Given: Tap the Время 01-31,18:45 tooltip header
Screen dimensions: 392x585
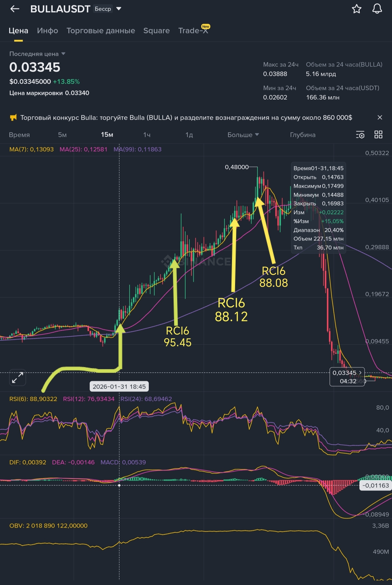Looking at the screenshot, I should [x=318, y=168].
